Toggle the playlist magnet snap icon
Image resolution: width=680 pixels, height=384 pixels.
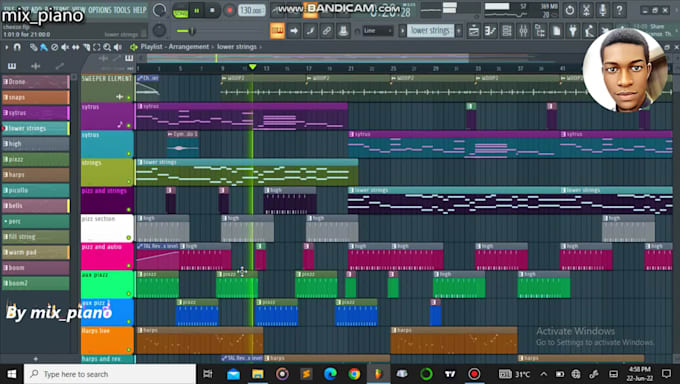(17, 47)
